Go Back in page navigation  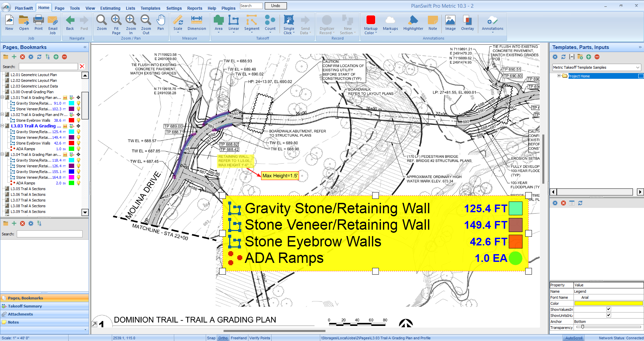[70, 23]
